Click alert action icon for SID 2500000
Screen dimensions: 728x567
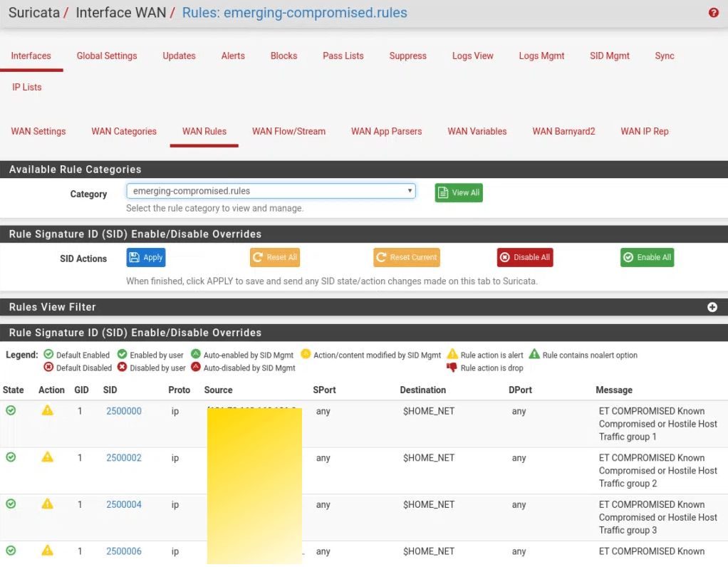click(x=48, y=410)
